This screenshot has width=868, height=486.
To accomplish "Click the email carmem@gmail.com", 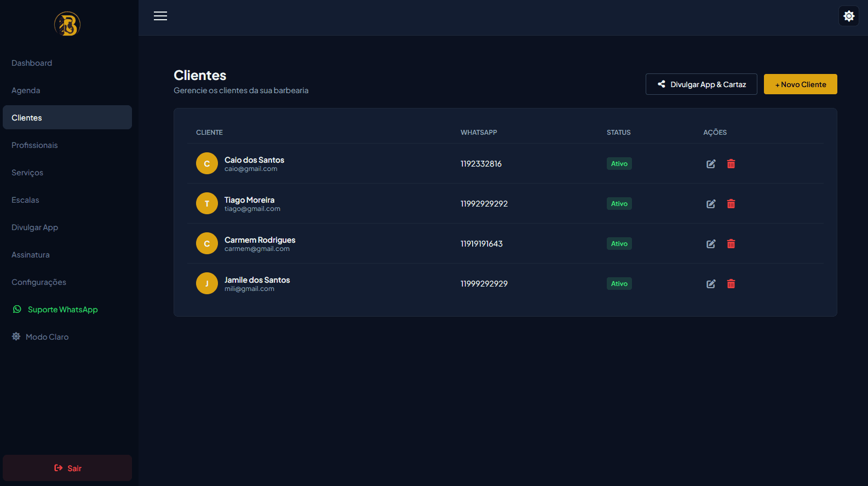I will pyautogui.click(x=257, y=249).
